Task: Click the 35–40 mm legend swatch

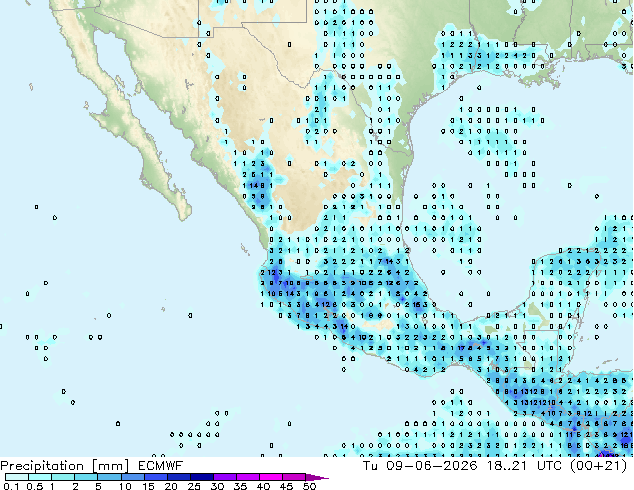Action: click(248, 477)
